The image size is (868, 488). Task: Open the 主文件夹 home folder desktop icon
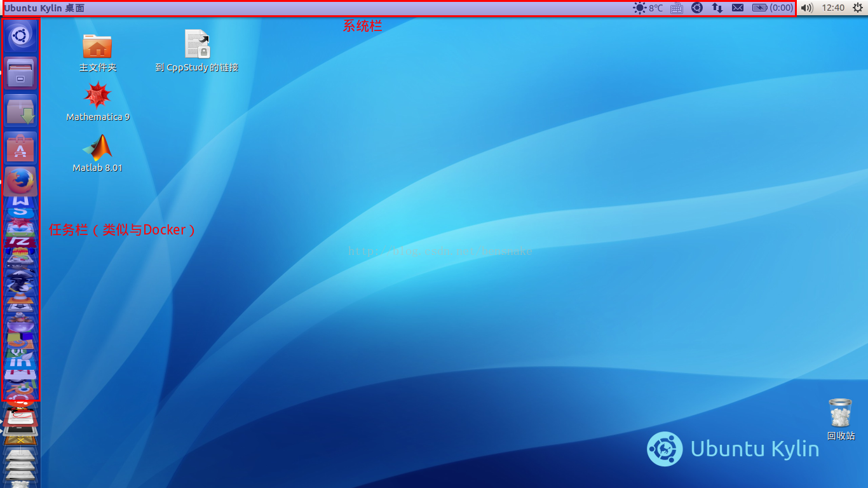coord(97,52)
